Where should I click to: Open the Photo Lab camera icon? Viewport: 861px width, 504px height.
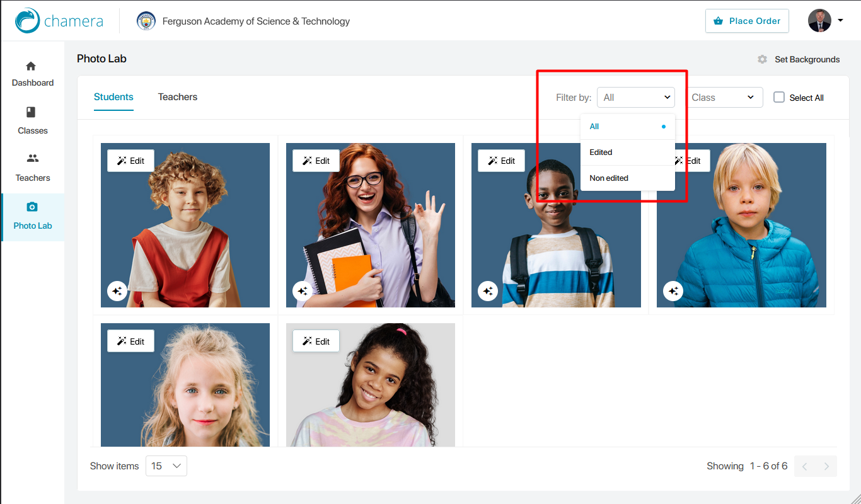pos(32,207)
